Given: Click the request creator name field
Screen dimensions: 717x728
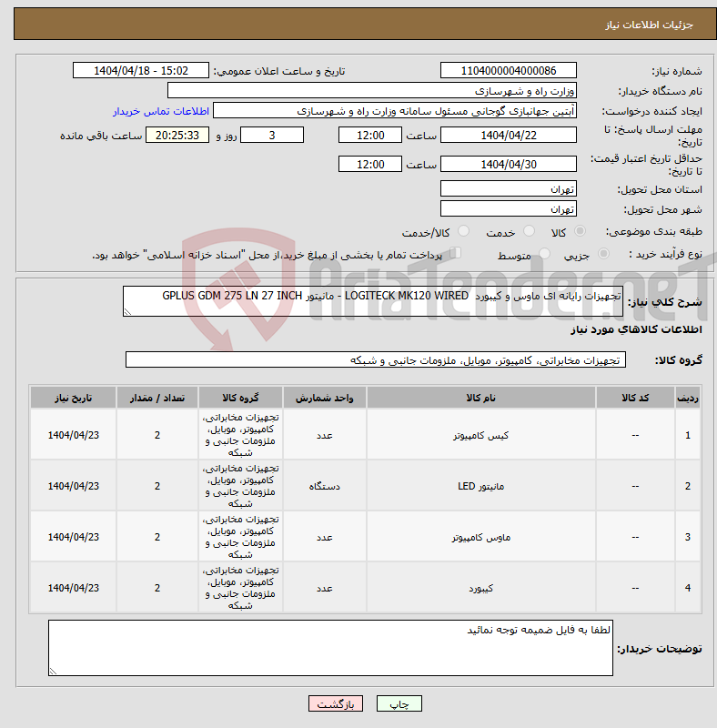Looking at the screenshot, I should [x=395, y=111].
